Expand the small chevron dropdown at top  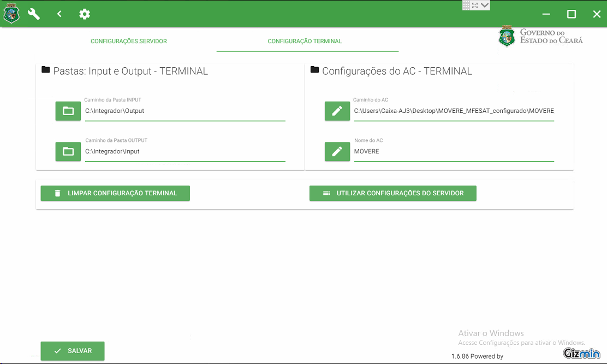coord(485,5)
